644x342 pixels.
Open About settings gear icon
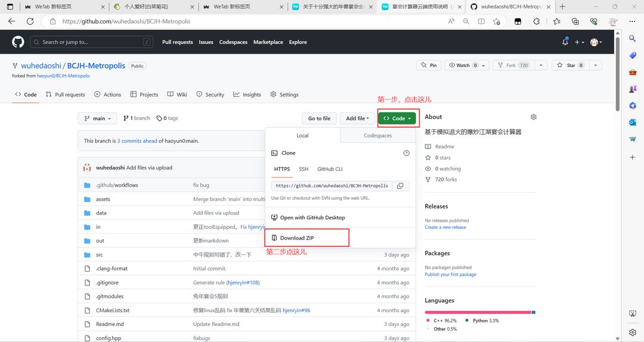(x=533, y=117)
